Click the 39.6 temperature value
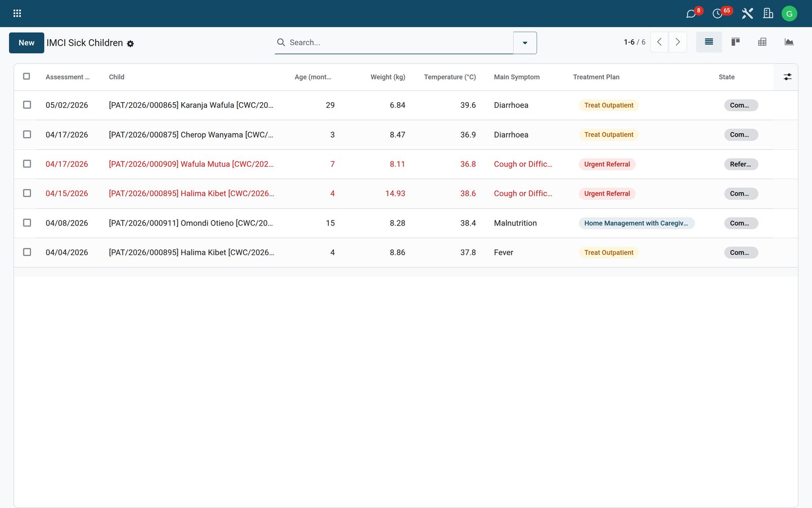The image size is (812, 508). point(468,105)
